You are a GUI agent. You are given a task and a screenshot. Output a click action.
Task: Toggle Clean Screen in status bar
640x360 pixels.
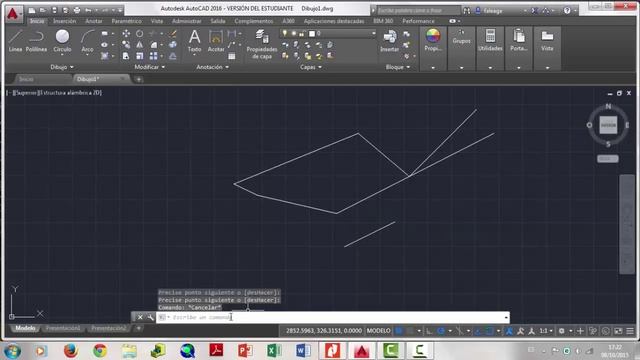tap(619, 331)
